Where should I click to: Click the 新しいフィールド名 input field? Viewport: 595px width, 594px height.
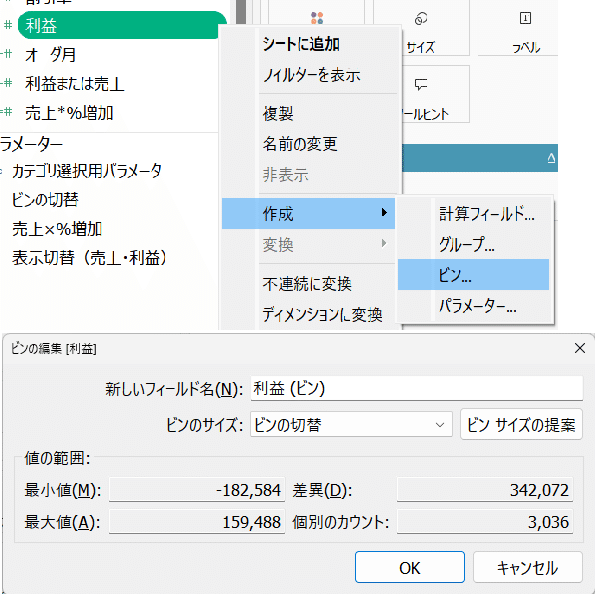tap(417, 388)
